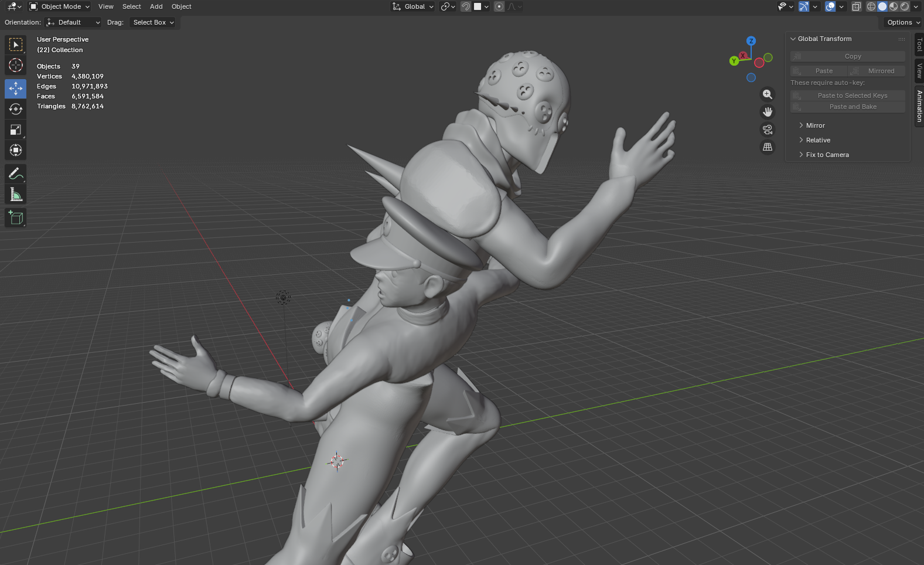Open the Select menu
This screenshot has height=565, width=924.
(x=132, y=6)
